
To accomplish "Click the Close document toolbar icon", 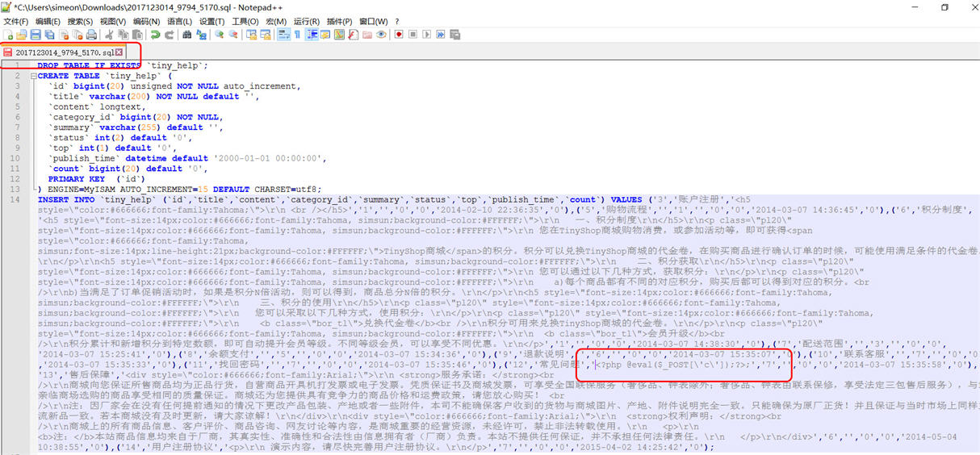I will click(64, 35).
